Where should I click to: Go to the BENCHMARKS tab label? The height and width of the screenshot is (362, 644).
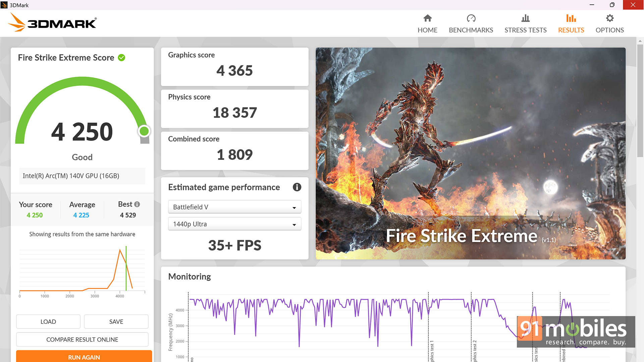(x=471, y=30)
